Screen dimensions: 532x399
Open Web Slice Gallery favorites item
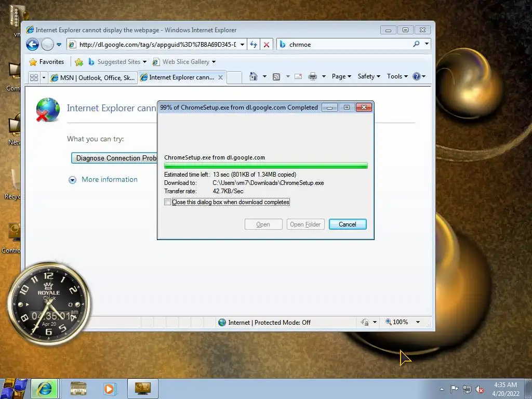click(184, 62)
